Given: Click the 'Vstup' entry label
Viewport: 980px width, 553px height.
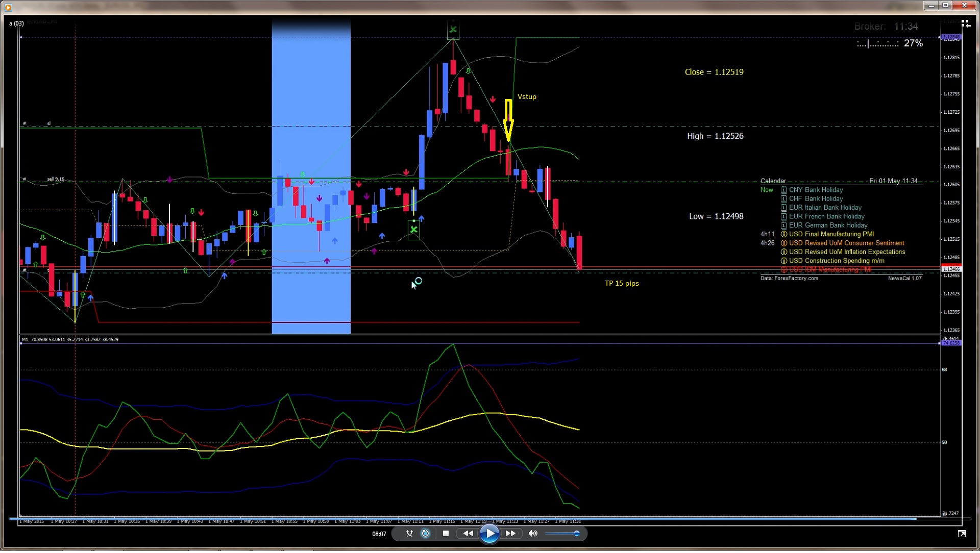Looking at the screenshot, I should click(527, 97).
